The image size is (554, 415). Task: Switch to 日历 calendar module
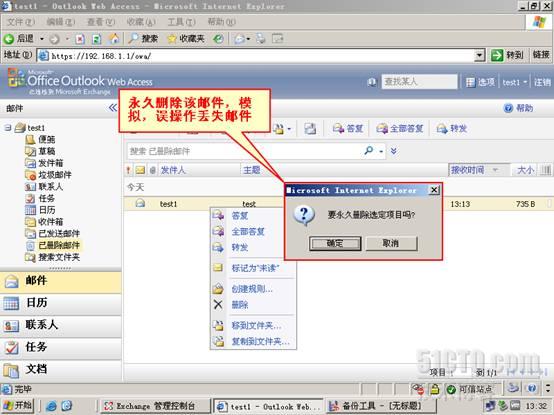click(60, 303)
